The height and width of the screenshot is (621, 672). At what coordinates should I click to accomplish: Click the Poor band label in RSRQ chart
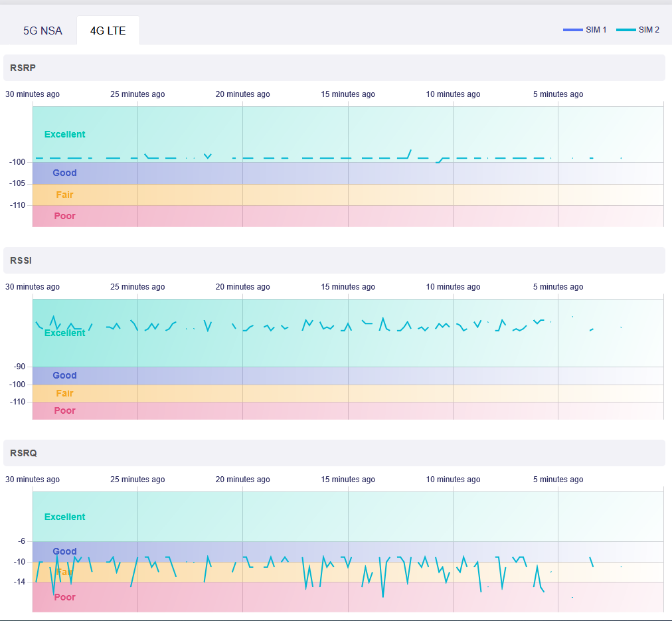coord(65,597)
